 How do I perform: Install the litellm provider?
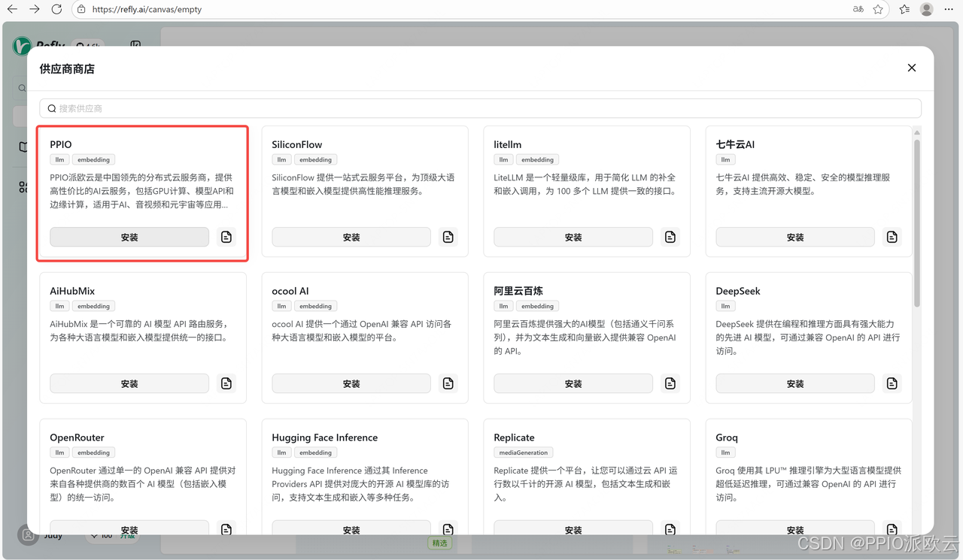pyautogui.click(x=573, y=237)
